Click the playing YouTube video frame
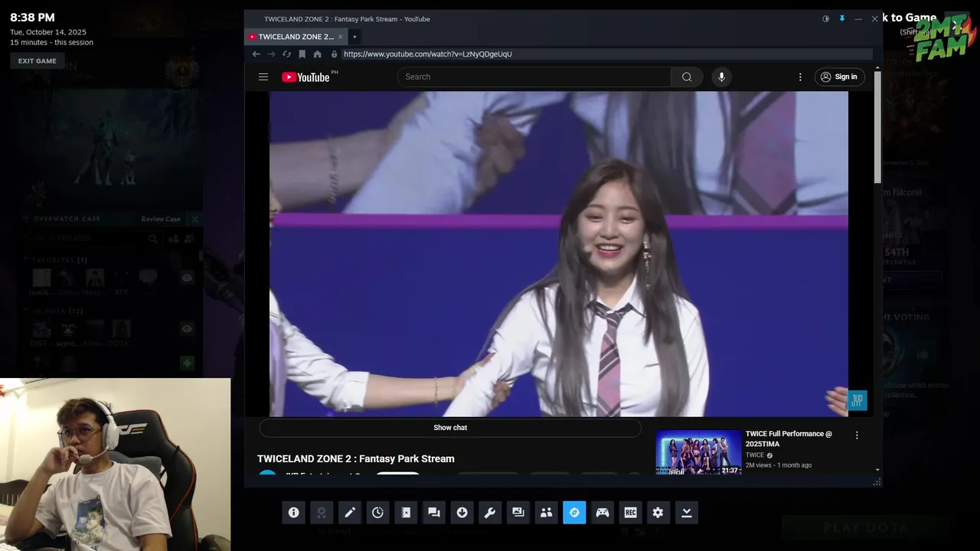Viewport: 980px width, 551px height. tap(559, 254)
